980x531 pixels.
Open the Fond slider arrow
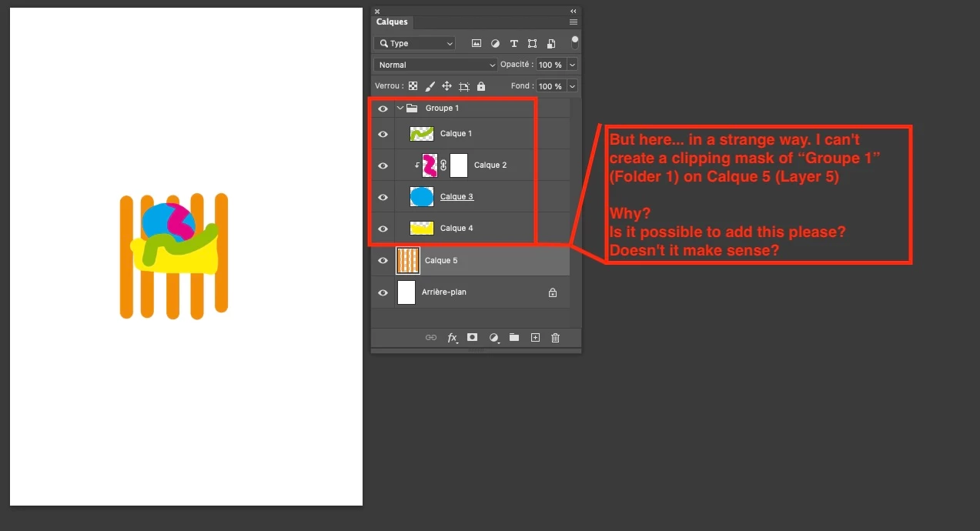click(x=572, y=86)
